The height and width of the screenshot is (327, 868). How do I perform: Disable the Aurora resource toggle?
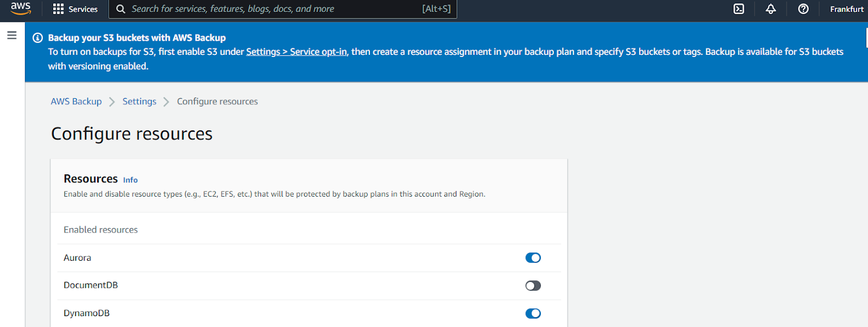click(x=533, y=258)
